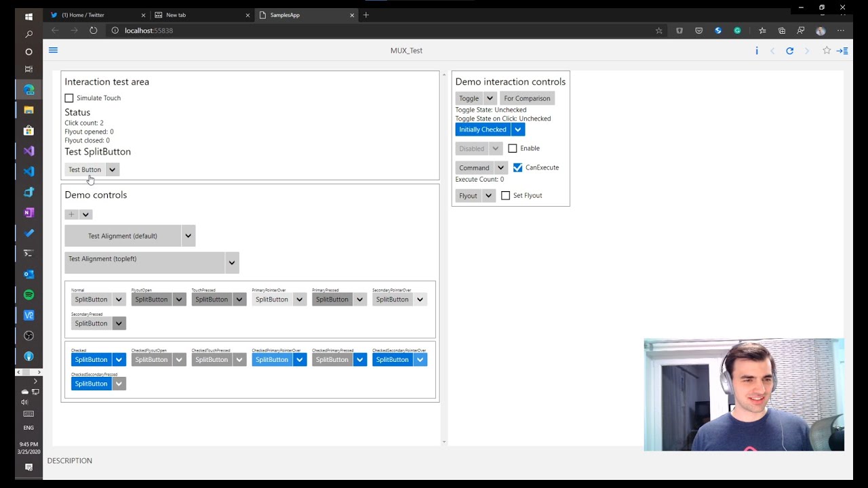Click the localhost:55838 address bar
This screenshot has height=488, width=868.
click(380, 30)
